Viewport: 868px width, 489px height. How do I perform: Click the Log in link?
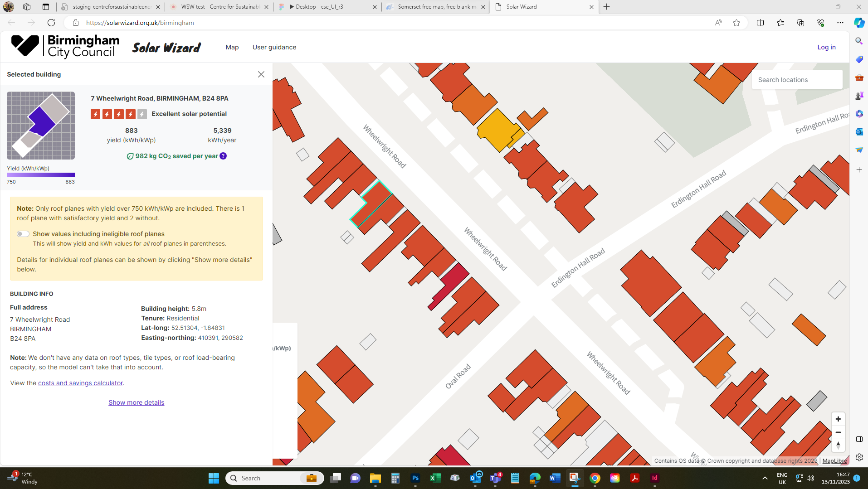point(826,47)
